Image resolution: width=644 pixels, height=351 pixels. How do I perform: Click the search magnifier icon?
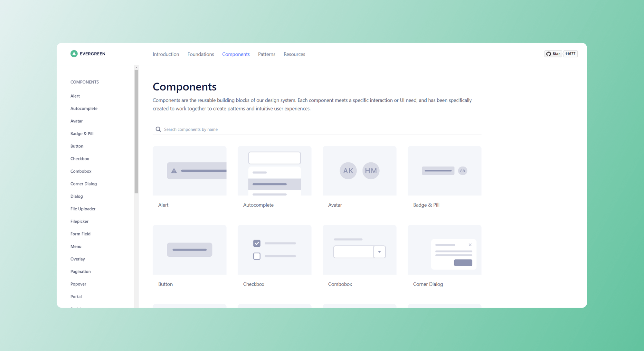(159, 129)
